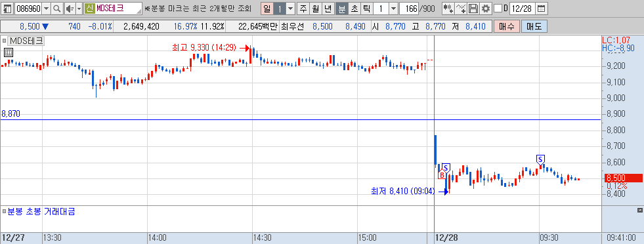
Task: Open the minute interval dropdown after 틱
Action: click(x=393, y=9)
